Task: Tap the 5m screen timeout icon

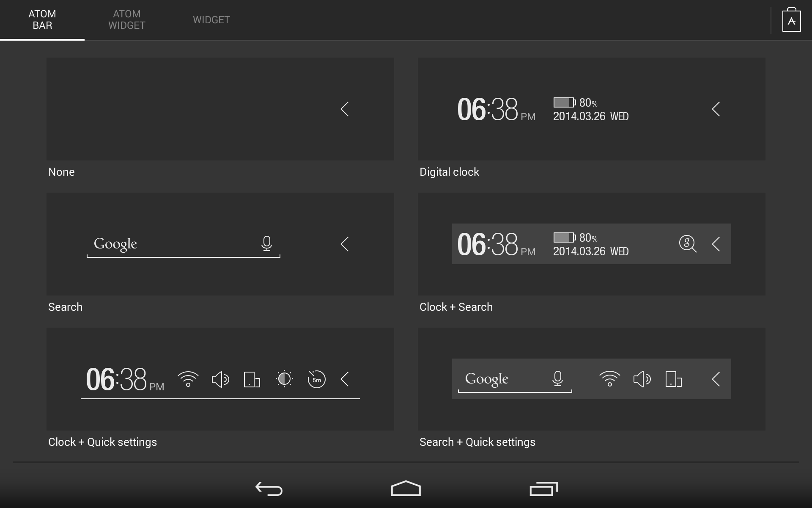Action: [316, 379]
